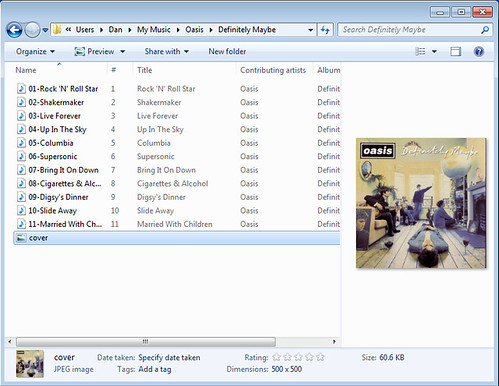Navigate to My Music breadcrumb
Viewport: 499px width, 386px height.
[154, 30]
